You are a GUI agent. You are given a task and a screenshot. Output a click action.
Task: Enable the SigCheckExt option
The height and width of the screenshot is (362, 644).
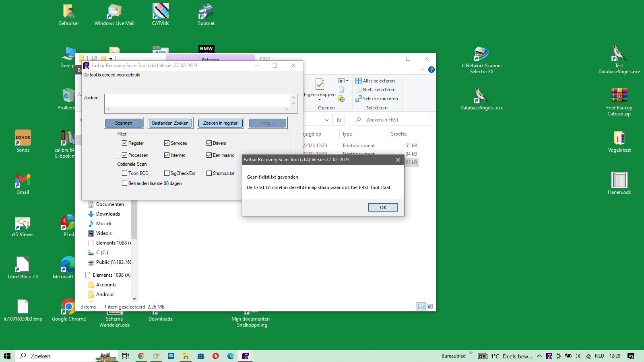tap(167, 173)
